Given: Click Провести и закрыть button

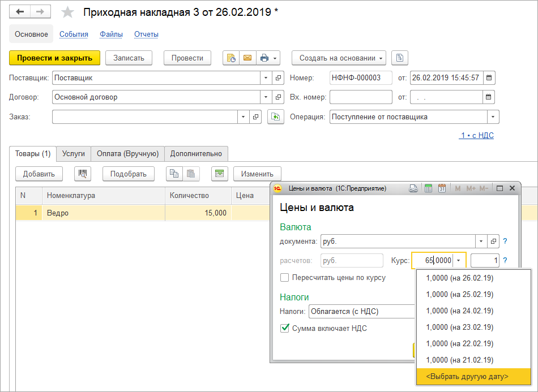Looking at the screenshot, I should click(54, 58).
